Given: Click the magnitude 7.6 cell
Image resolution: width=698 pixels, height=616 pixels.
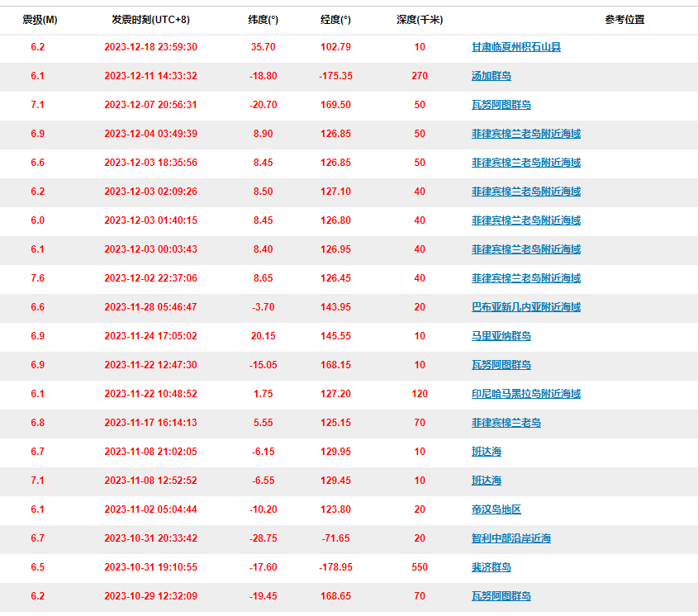Looking at the screenshot, I should click(x=38, y=278).
